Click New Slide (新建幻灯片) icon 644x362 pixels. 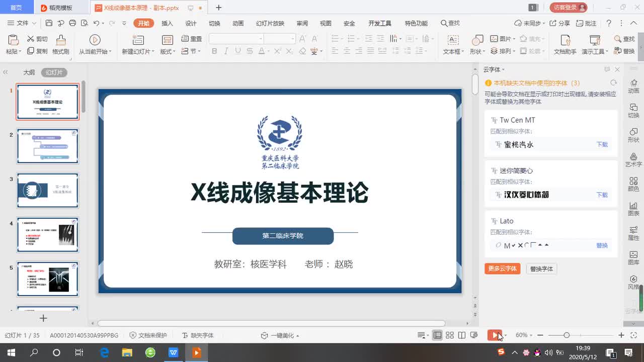point(138,41)
